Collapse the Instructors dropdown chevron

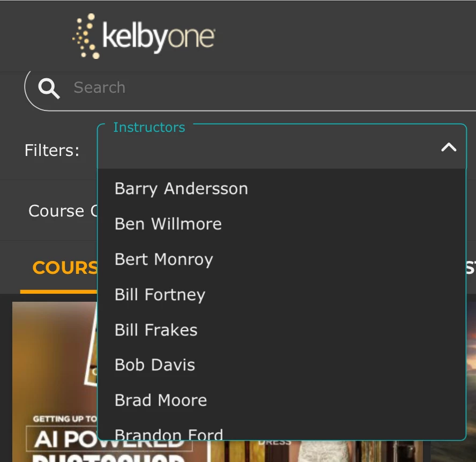[x=448, y=147]
